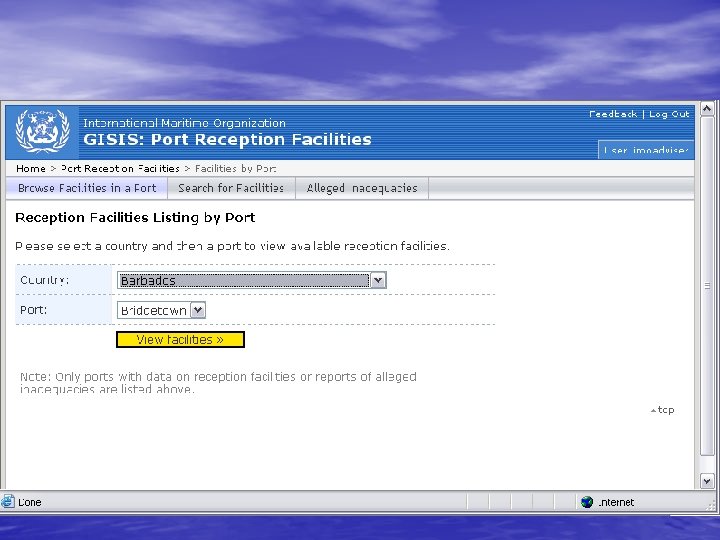Open Port Reception Facilities breadcrumb
The width and height of the screenshot is (720, 540).
pos(120,169)
